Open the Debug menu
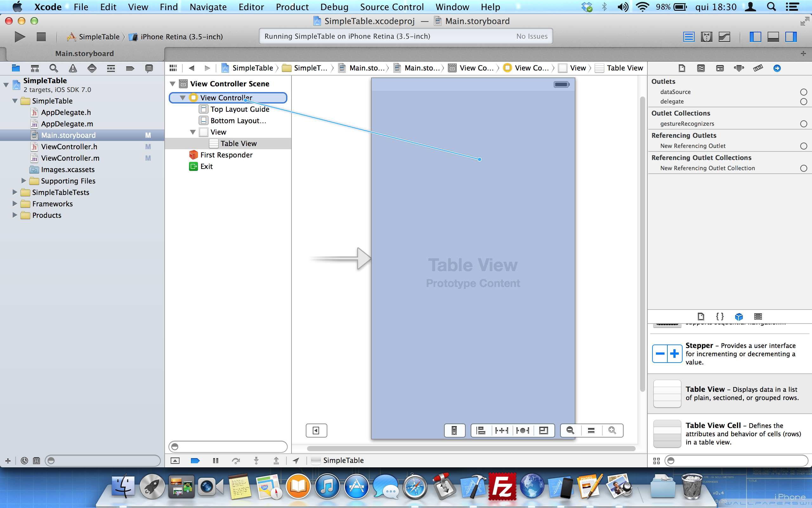The height and width of the screenshot is (508, 812). coord(334,7)
